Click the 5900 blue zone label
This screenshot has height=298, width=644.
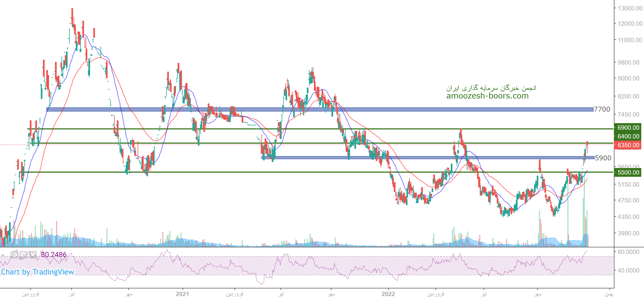click(603, 158)
